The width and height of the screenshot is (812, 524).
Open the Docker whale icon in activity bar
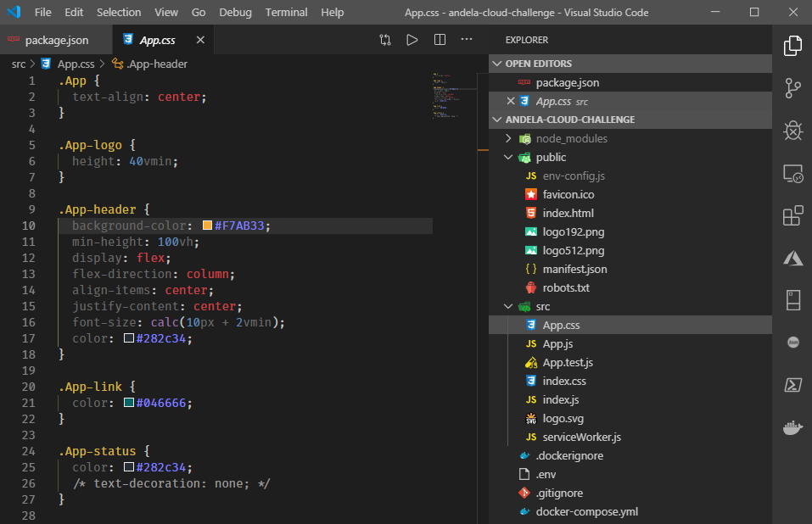pos(792,428)
